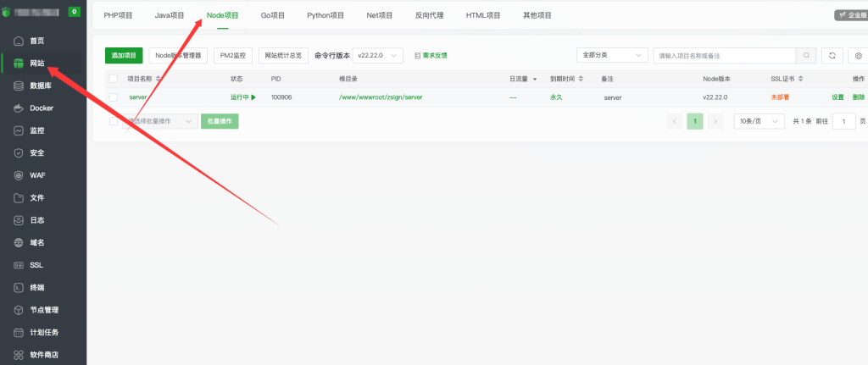The height and width of the screenshot is (365, 868).
Task: Open the 域名 domain globe icon
Action: point(19,243)
